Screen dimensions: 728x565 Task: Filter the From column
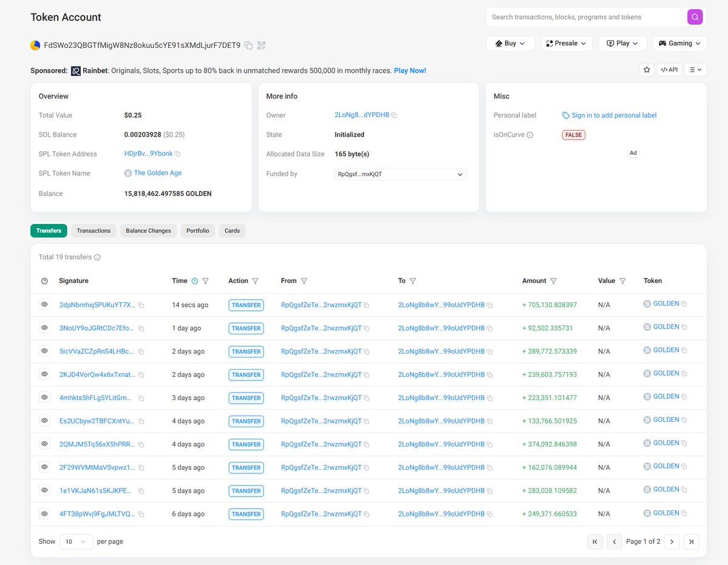click(304, 281)
